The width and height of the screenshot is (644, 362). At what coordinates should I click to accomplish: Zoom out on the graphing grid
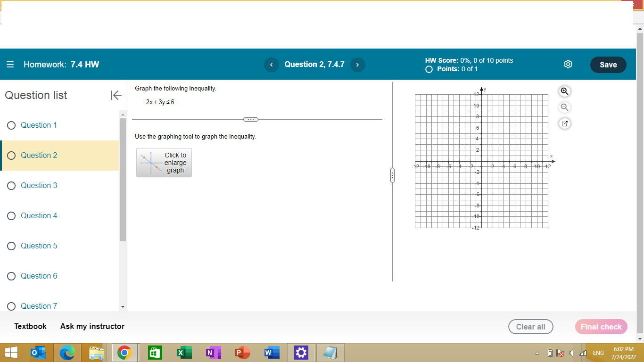[x=564, y=107]
